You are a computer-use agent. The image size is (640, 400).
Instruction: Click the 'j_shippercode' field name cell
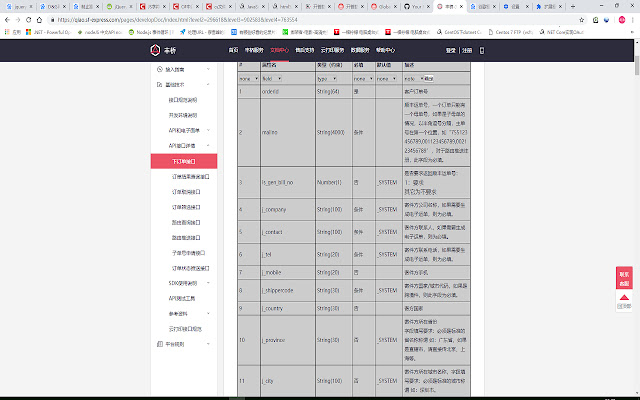click(288, 290)
